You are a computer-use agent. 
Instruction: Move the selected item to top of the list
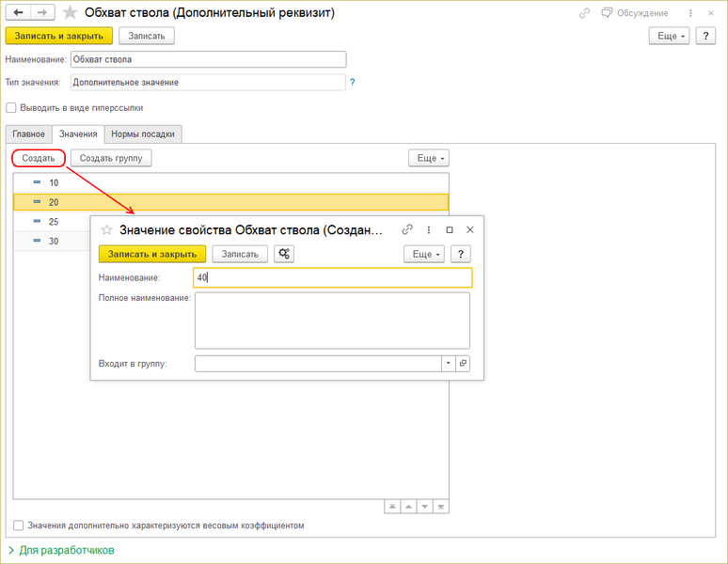tap(392, 507)
